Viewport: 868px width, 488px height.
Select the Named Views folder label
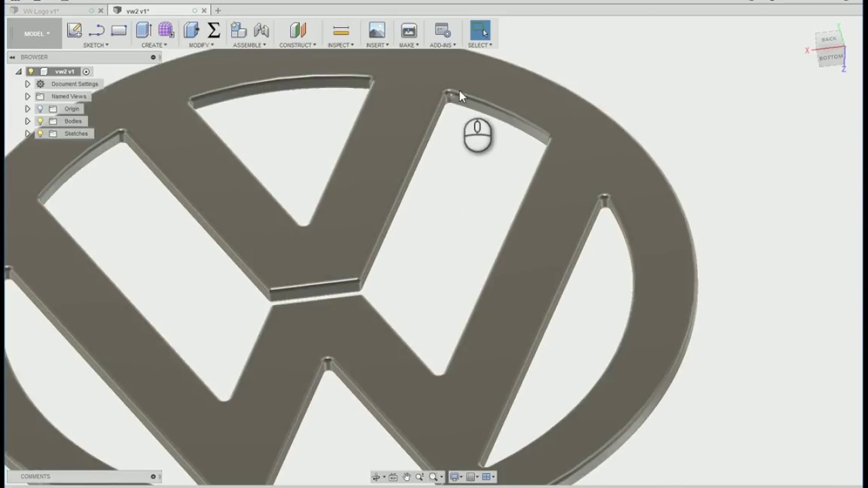69,96
